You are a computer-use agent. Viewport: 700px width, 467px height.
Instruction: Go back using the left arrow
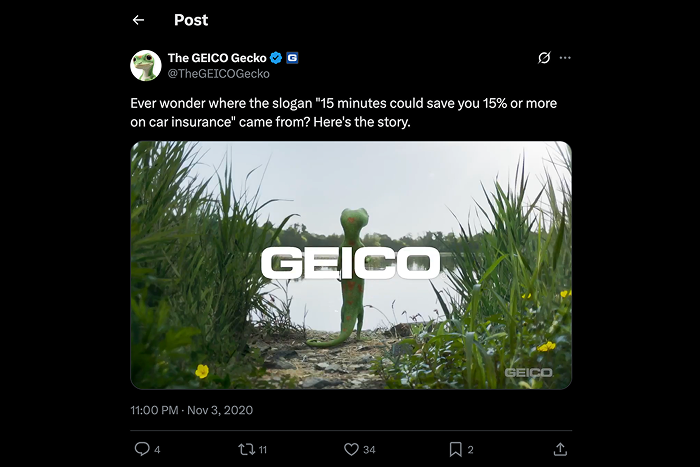(138, 20)
